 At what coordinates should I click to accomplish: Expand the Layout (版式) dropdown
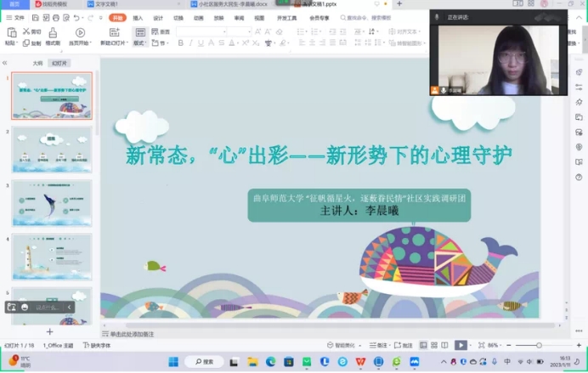(139, 42)
